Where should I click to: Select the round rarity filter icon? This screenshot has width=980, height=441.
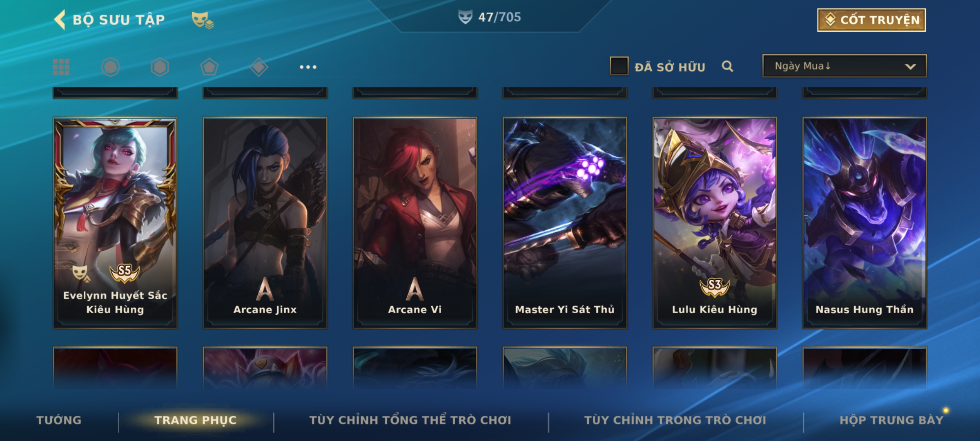pos(110,67)
